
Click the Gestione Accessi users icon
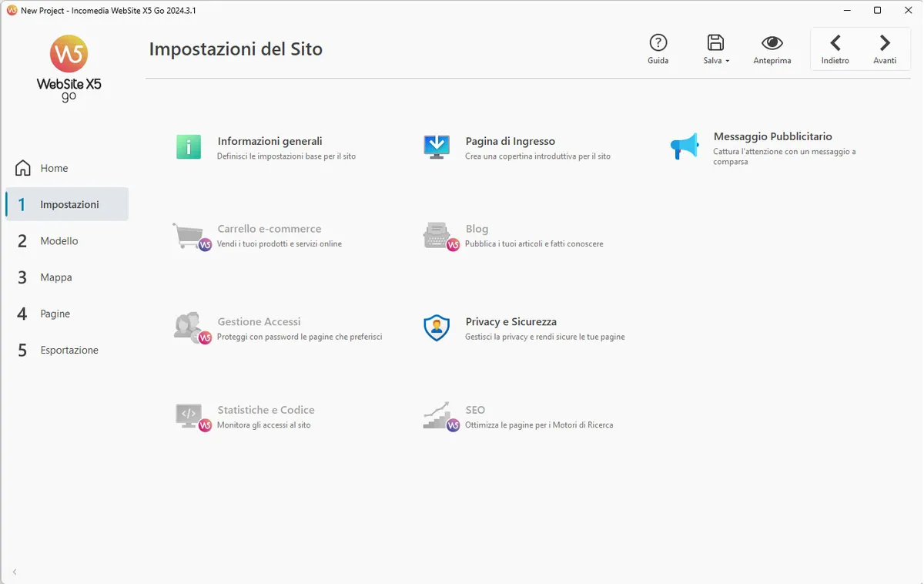pos(191,328)
